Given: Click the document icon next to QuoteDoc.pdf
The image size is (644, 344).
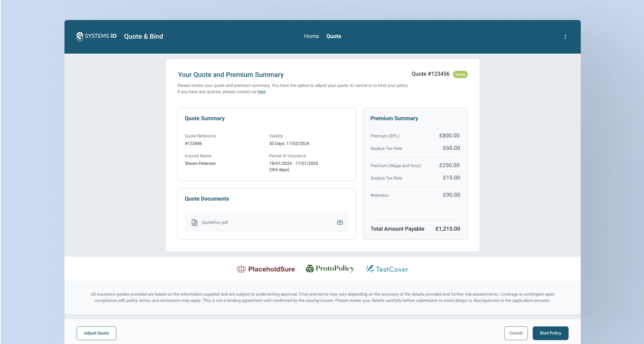Looking at the screenshot, I should pyautogui.click(x=194, y=222).
